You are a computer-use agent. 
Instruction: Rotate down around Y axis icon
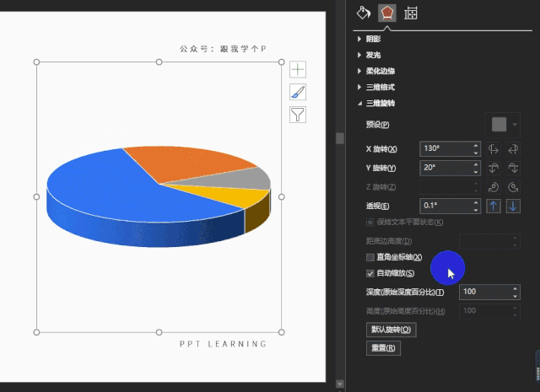[513, 168]
